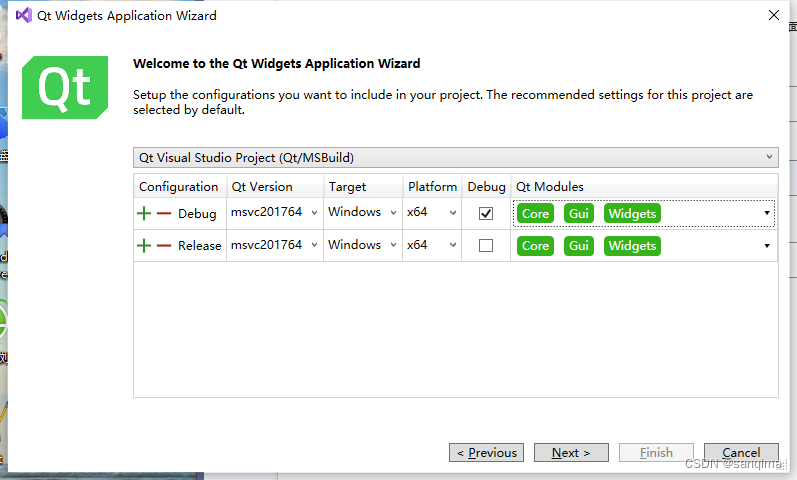Image resolution: width=797 pixels, height=480 pixels.
Task: Go back with the Previous button
Action: click(486, 453)
